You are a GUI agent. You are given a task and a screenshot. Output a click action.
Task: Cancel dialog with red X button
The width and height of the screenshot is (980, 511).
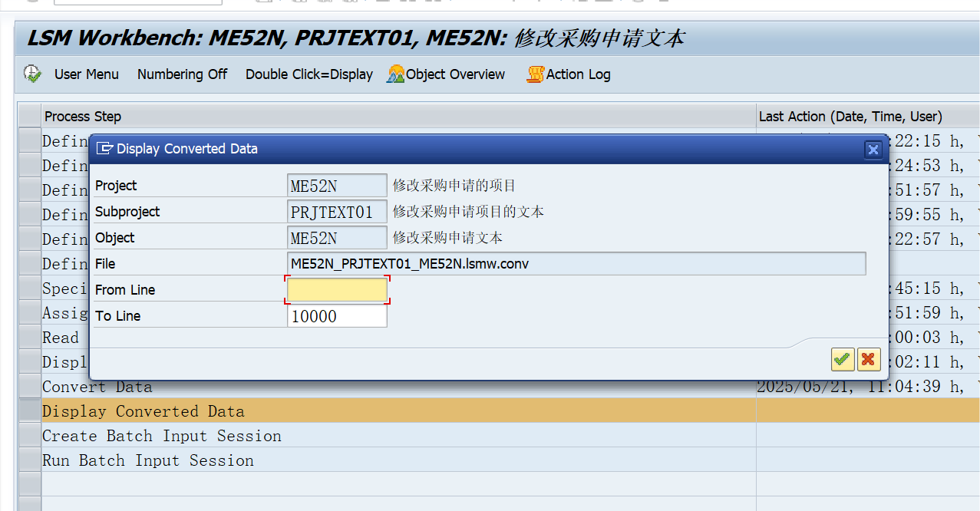[x=869, y=358]
